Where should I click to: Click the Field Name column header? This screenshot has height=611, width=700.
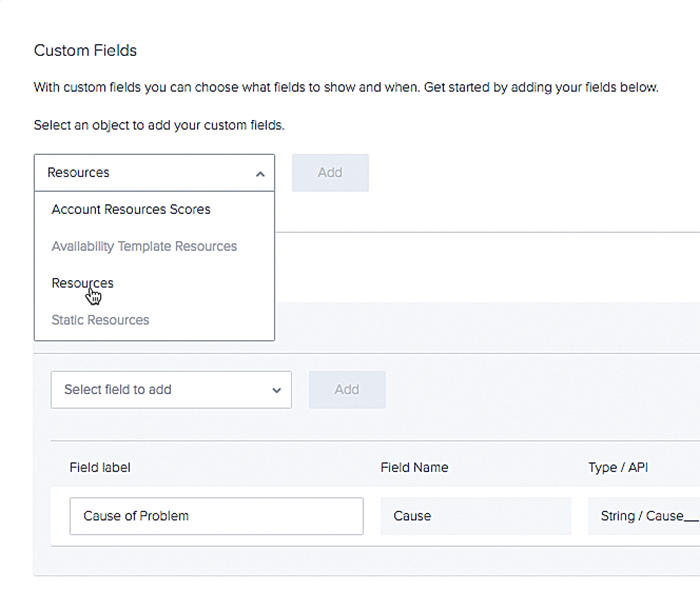tap(414, 467)
